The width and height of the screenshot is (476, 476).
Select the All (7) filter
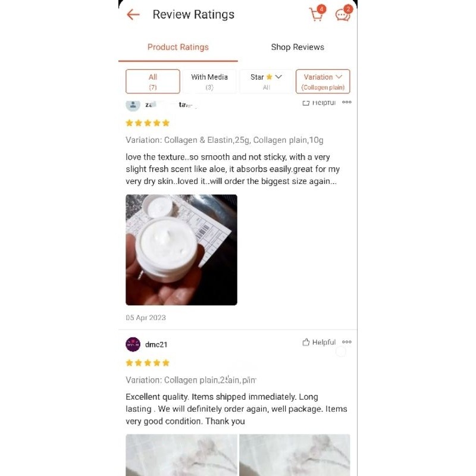pyautogui.click(x=153, y=82)
